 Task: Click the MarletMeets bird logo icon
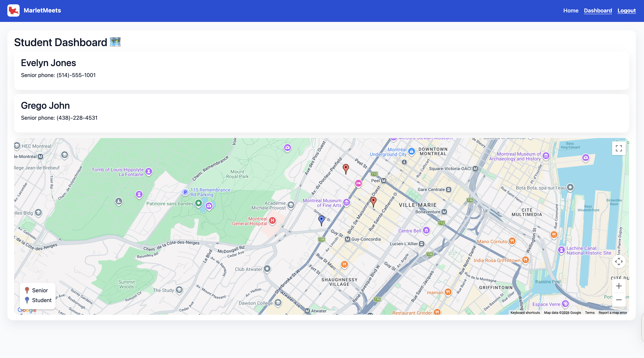tap(14, 11)
